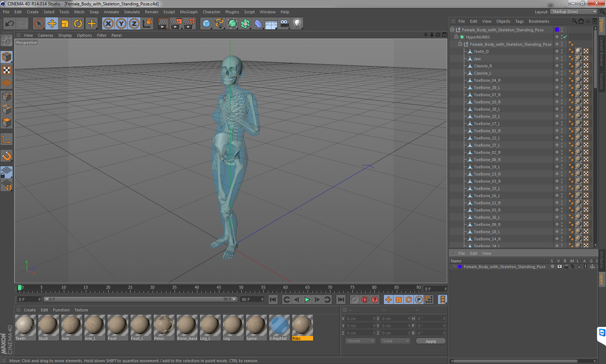Enable the Snap magnet tool
Viewport: 606px width, 364px height.
click(7, 156)
